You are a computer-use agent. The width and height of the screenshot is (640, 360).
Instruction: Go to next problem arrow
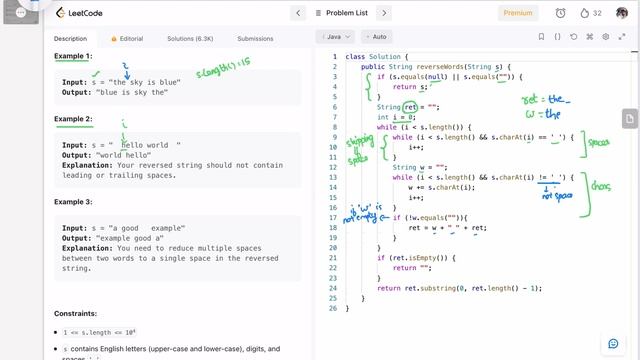[x=384, y=13]
